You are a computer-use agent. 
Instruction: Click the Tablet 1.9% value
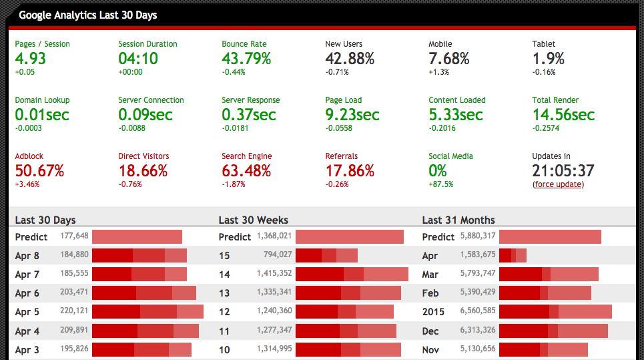[x=549, y=59]
